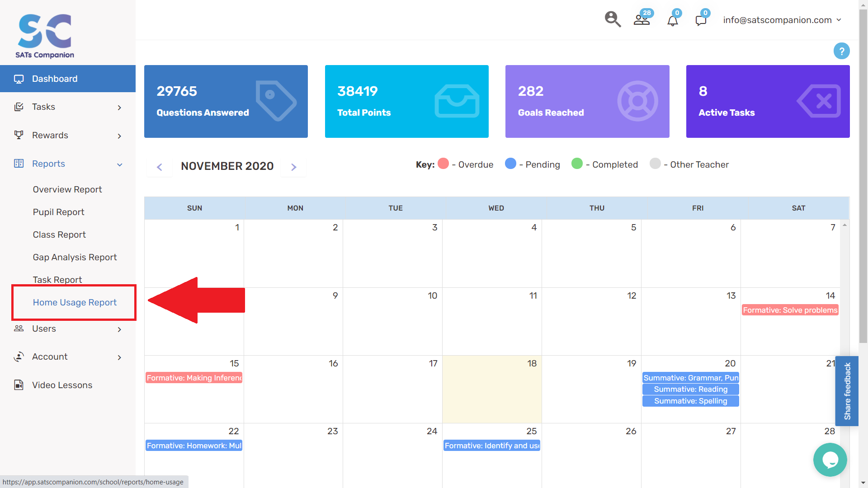Click the SATs Companion logo
868x488 pixels.
(x=45, y=36)
